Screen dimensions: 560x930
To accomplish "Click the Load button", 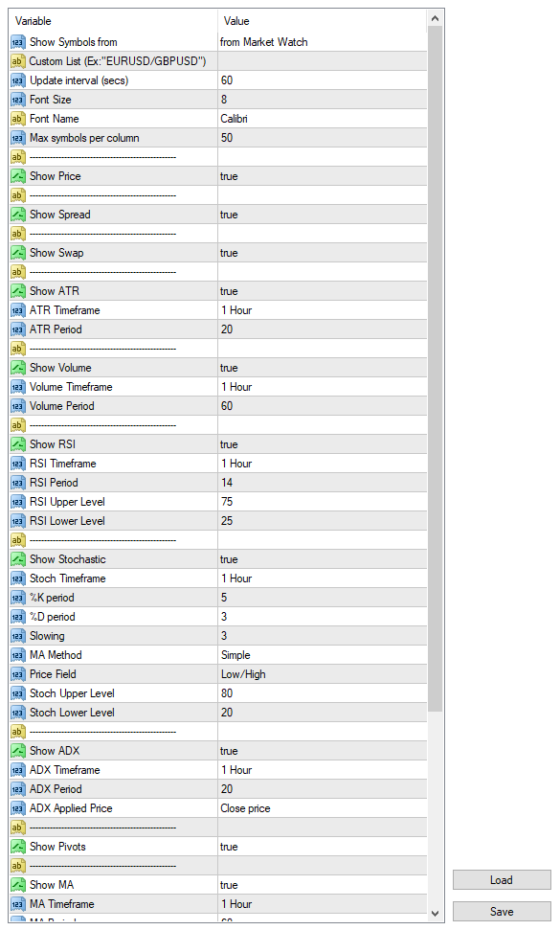I will point(502,880).
